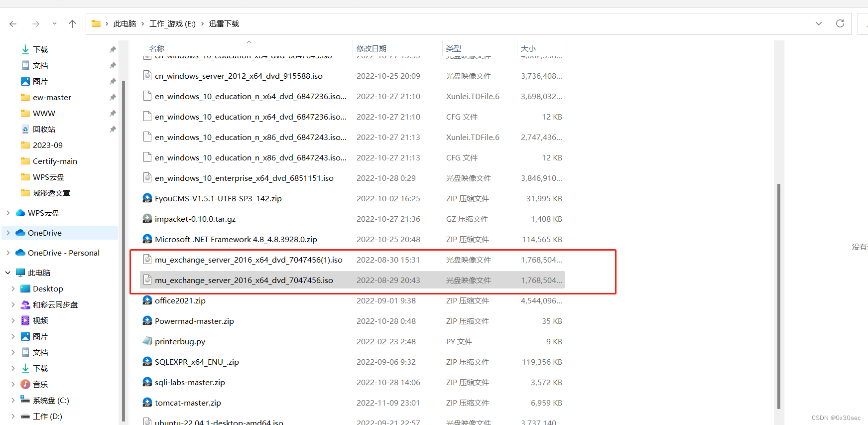The height and width of the screenshot is (425, 868).
Task: Click 工作_游戏 (E:) breadcrumb segment
Action: pos(172,23)
